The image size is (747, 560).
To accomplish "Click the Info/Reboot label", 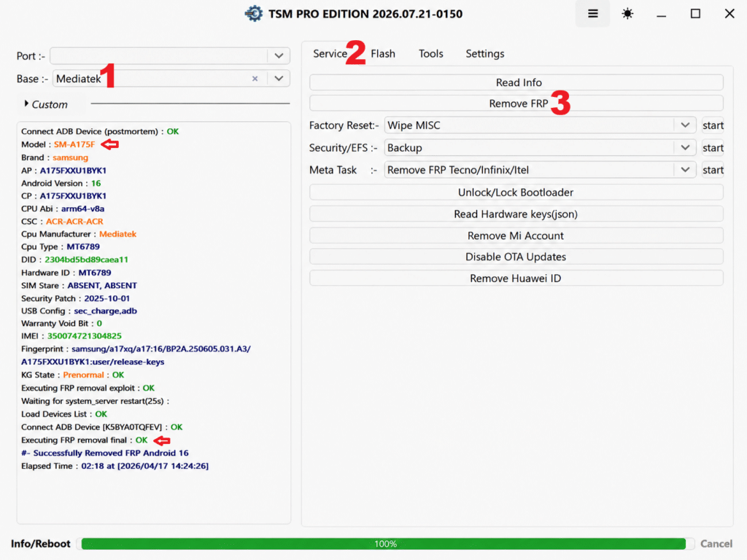I will (41, 543).
